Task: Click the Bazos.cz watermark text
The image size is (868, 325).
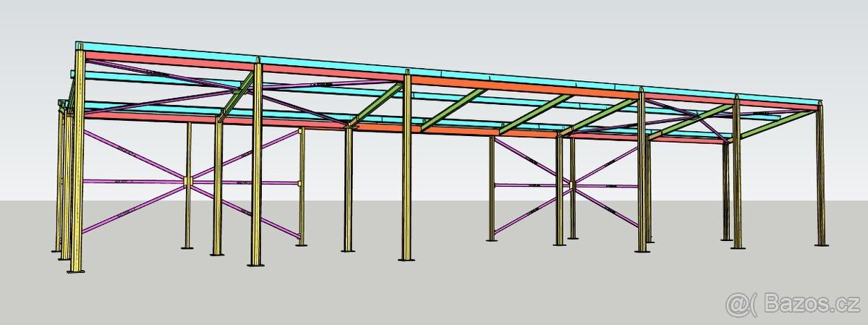Action: click(x=810, y=305)
